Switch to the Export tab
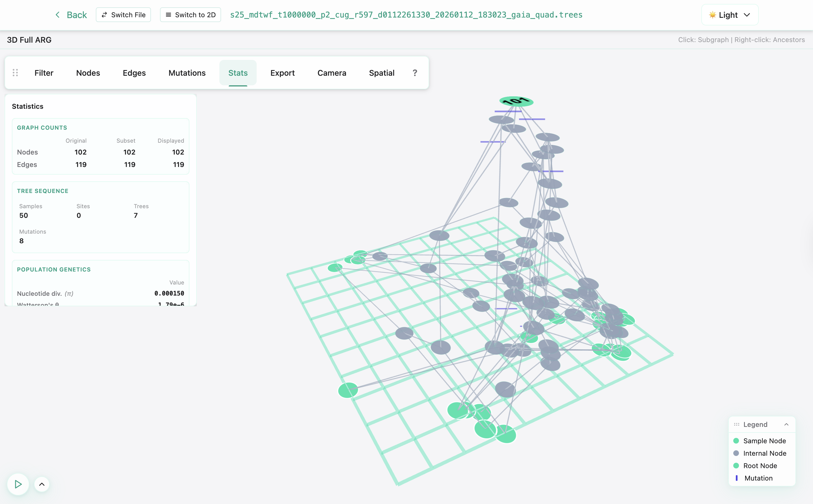813x504 pixels. [x=282, y=73]
